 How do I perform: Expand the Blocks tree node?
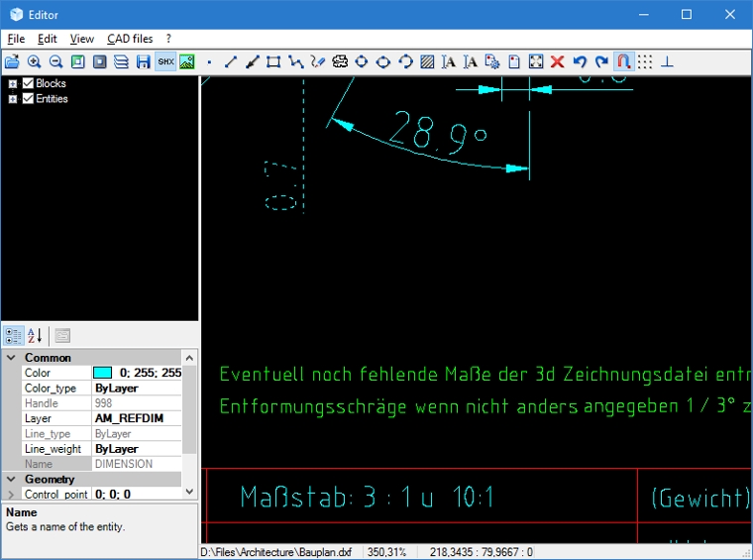pyautogui.click(x=13, y=84)
